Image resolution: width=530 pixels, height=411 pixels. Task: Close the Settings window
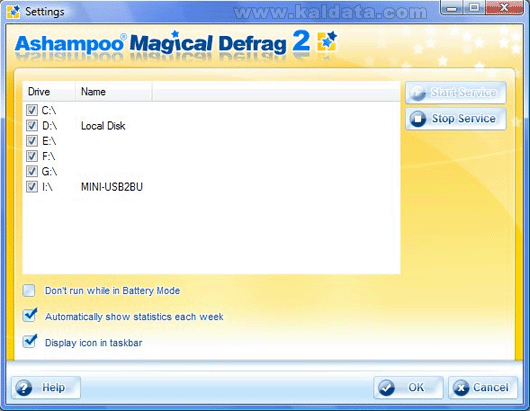pyautogui.click(x=504, y=8)
